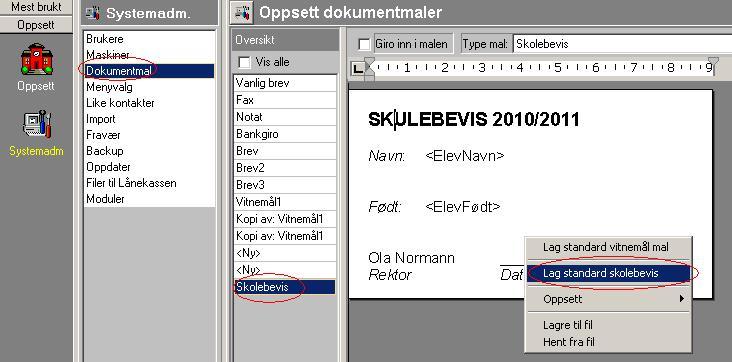The width and height of the screenshot is (732, 362).
Task: Click the Ola Normann signature line
Action: point(411,258)
